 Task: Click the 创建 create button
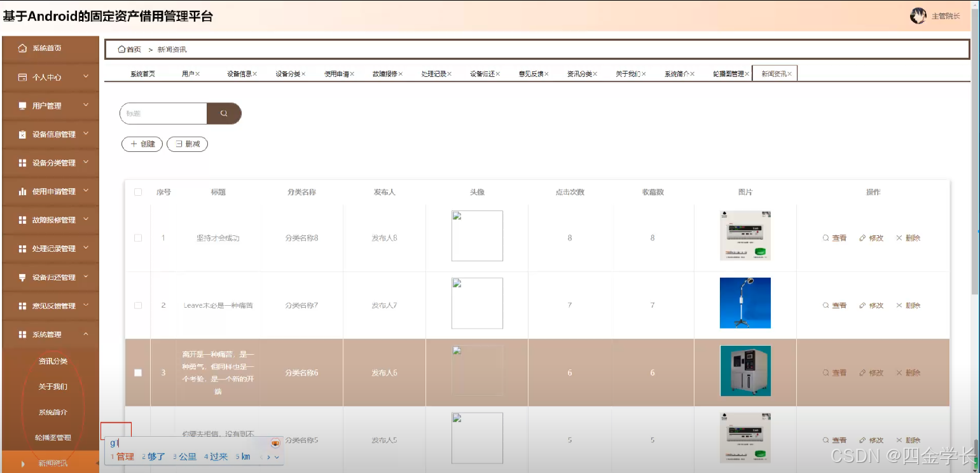click(x=141, y=144)
